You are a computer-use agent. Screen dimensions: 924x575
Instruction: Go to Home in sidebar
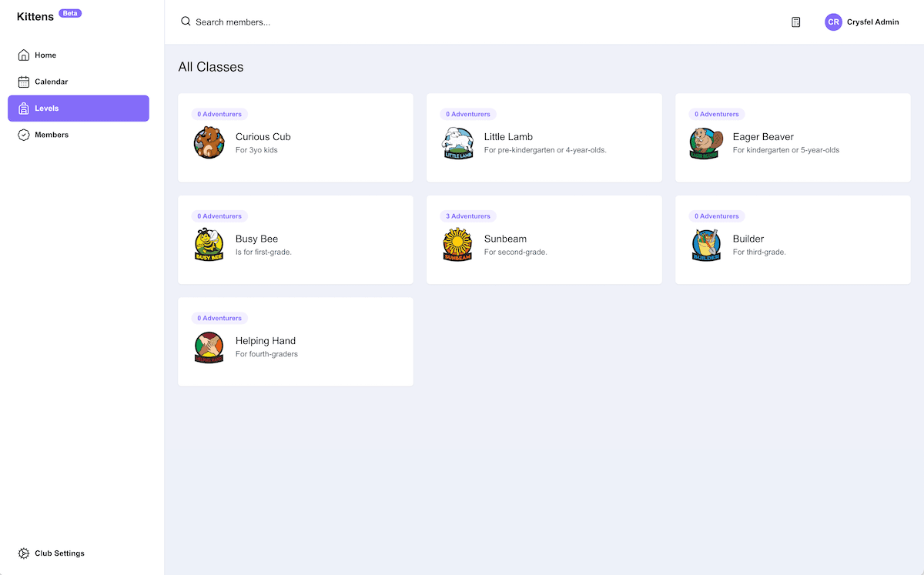(x=45, y=55)
